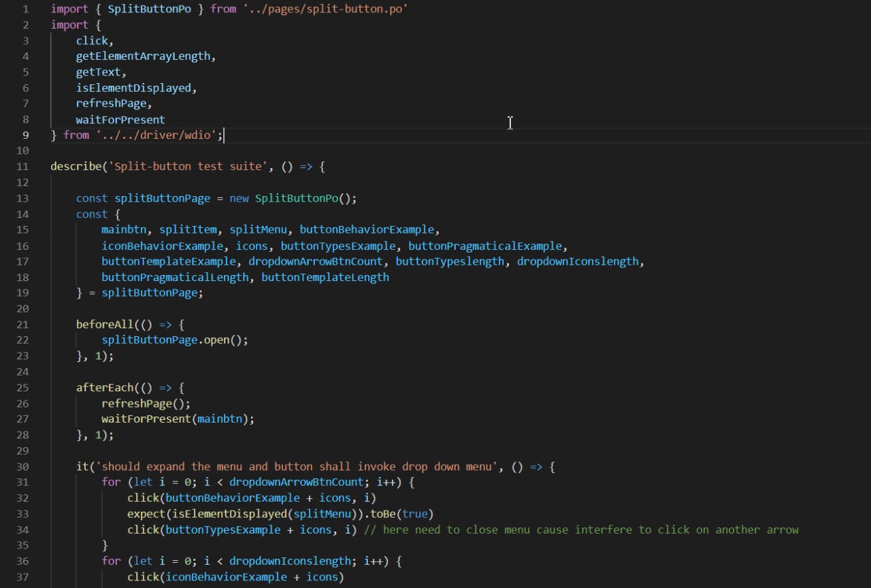This screenshot has width=871, height=588.
Task: Click 'mainbtn' on line 15
Action: pyautogui.click(x=124, y=229)
